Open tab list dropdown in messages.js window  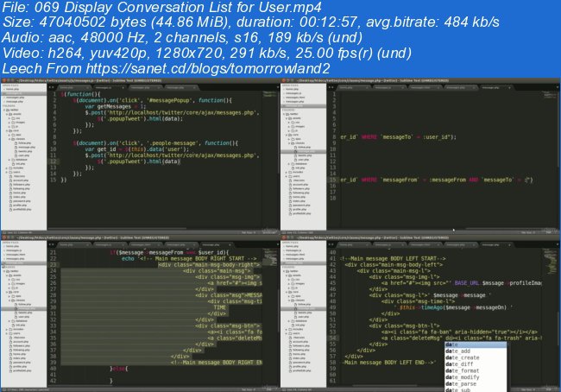[277, 87]
